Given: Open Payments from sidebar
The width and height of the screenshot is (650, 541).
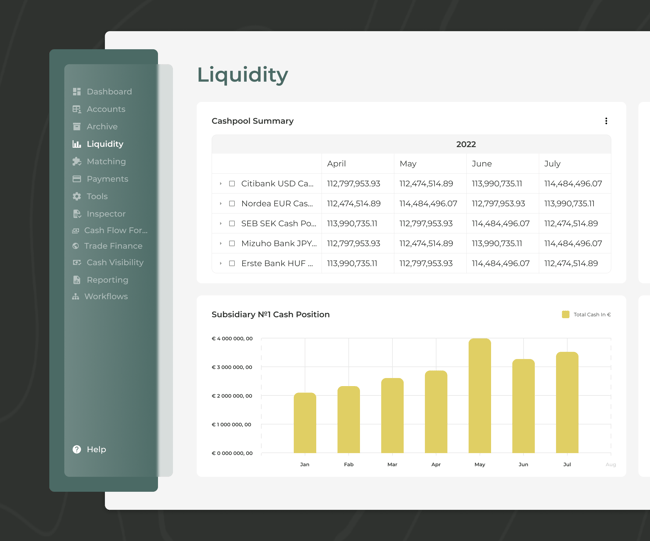Looking at the screenshot, I should click(x=107, y=179).
